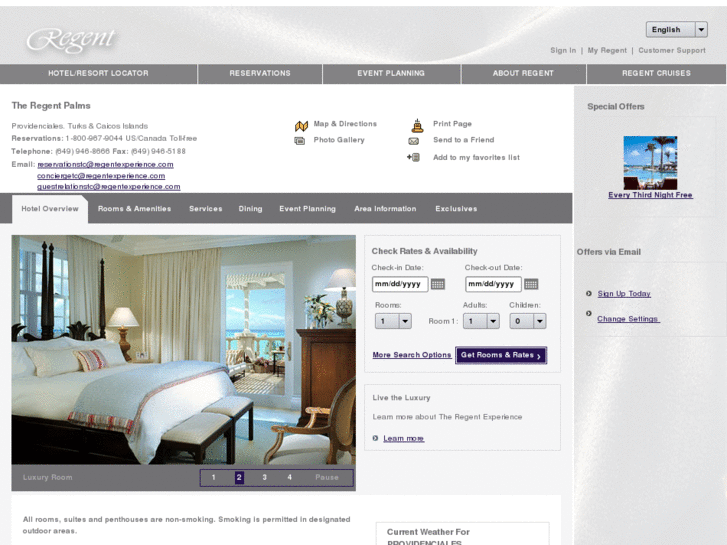Click Add to my favorites list
The height and width of the screenshot is (545, 727).
point(476,157)
